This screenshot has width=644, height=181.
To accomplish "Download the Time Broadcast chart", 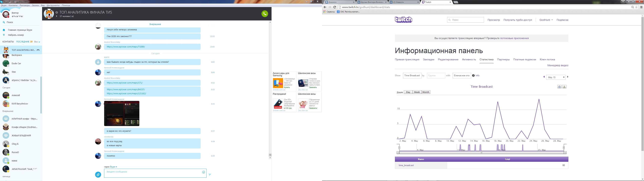I will [x=564, y=87].
